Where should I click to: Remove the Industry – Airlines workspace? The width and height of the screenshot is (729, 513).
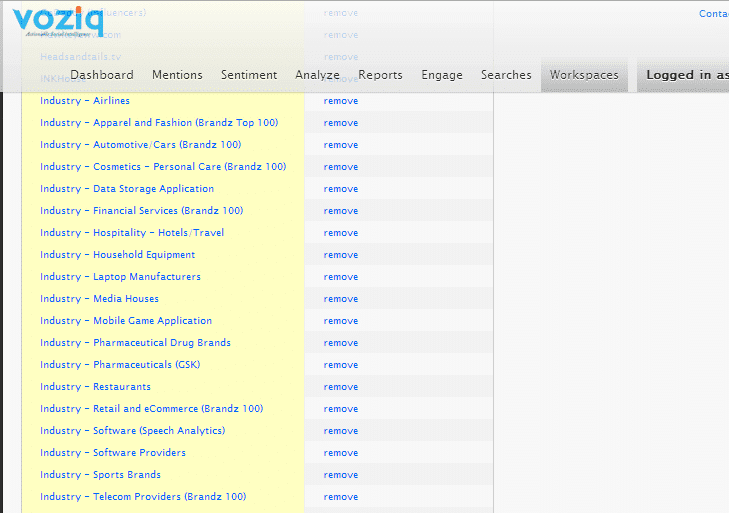[x=340, y=101]
